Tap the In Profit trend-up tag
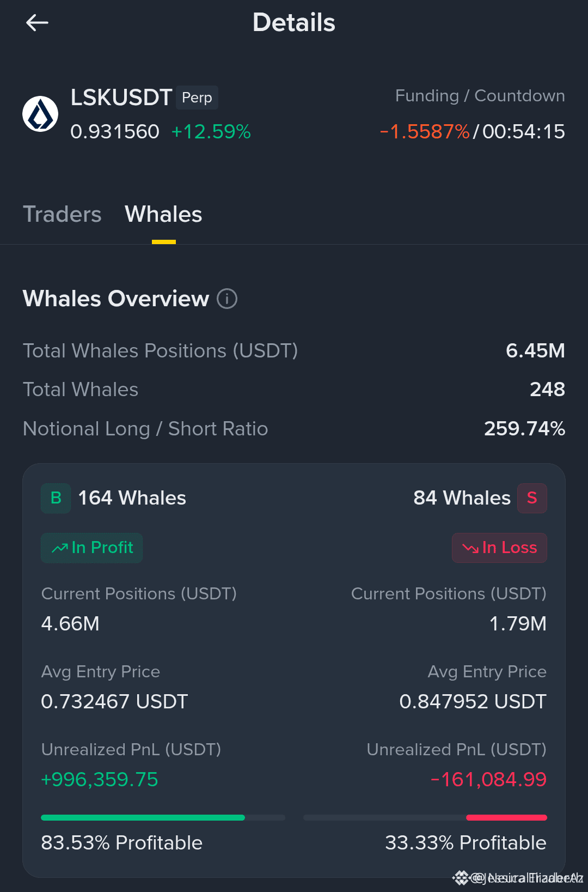This screenshot has width=588, height=892. [x=92, y=548]
